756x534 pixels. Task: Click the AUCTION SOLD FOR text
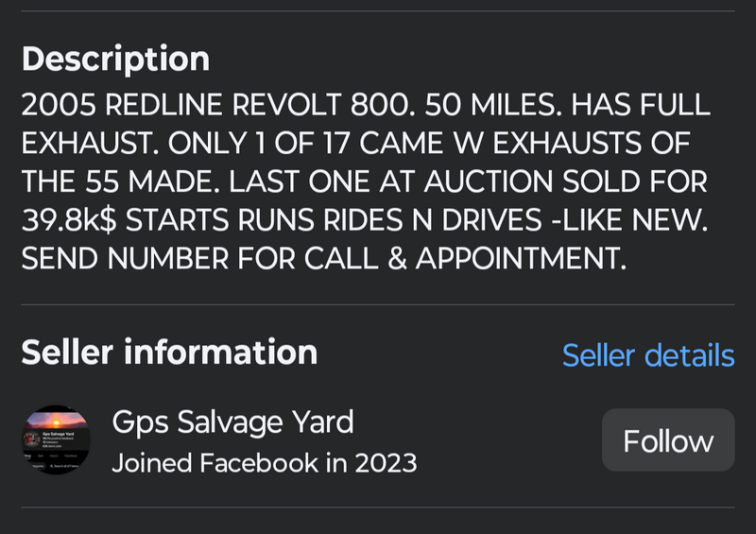point(565,181)
